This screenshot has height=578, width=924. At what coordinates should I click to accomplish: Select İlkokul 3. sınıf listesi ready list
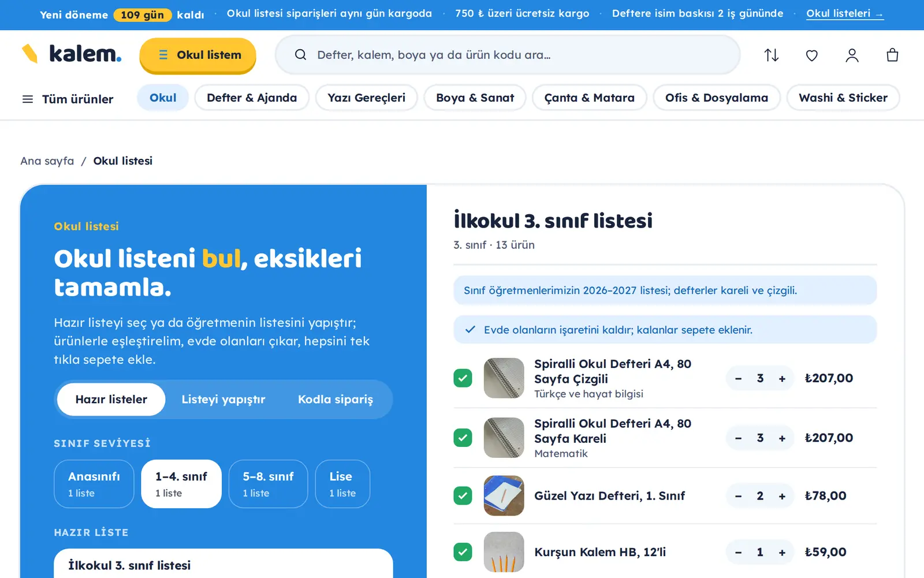pyautogui.click(x=223, y=564)
